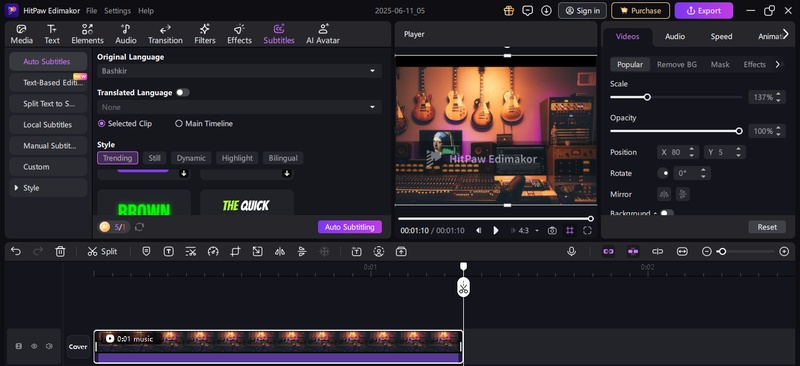This screenshot has width=800, height=366.
Task: Open the Settings menu
Action: tap(117, 11)
